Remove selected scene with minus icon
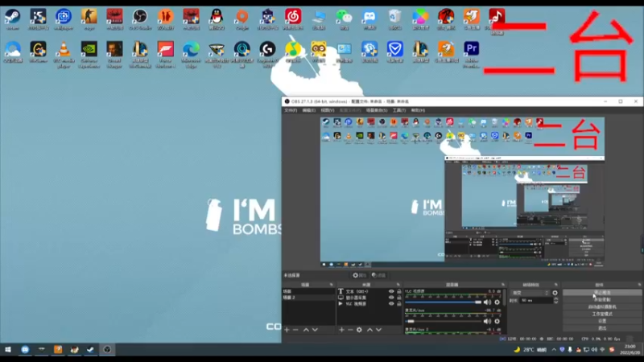 click(x=295, y=330)
